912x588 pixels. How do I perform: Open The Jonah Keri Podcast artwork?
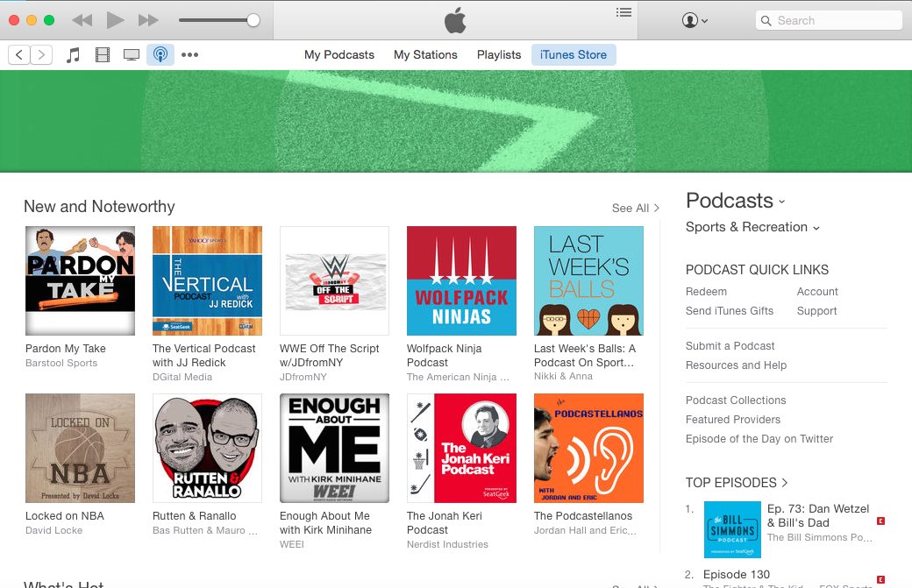461,448
